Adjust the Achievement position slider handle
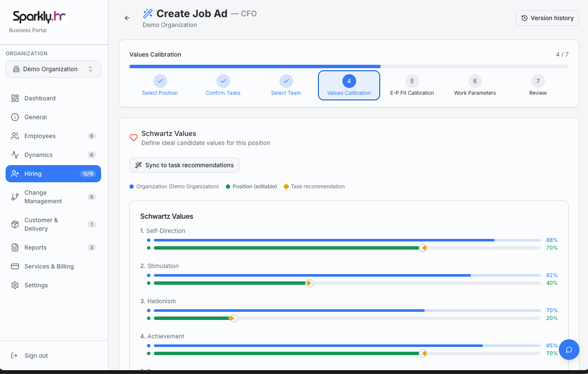 click(x=423, y=353)
